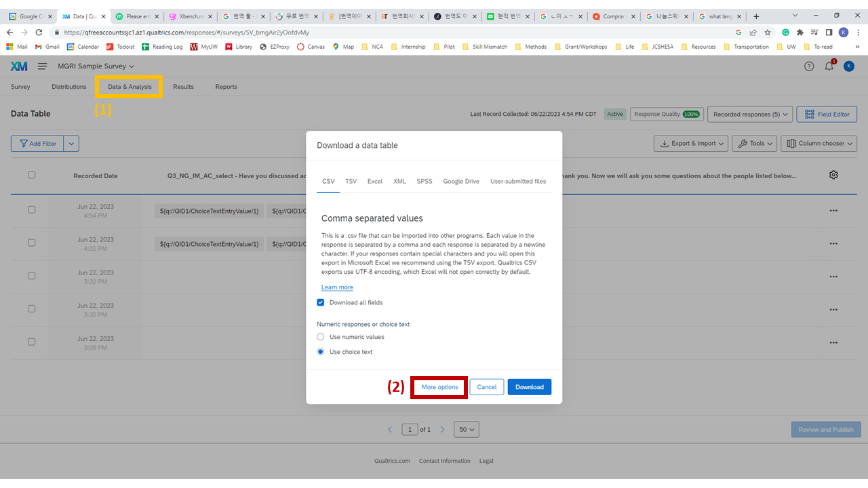The width and height of the screenshot is (868, 488).
Task: Uncheck Download all fields
Action: coord(320,302)
